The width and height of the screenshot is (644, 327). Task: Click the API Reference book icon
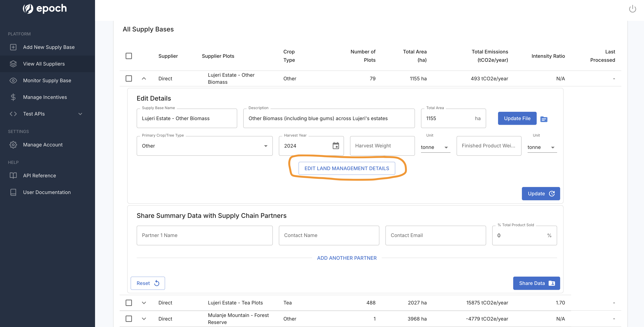[13, 176]
